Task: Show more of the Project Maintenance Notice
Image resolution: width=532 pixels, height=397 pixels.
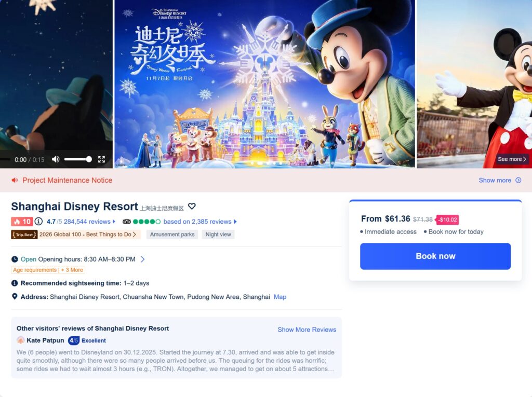Action: coord(500,181)
